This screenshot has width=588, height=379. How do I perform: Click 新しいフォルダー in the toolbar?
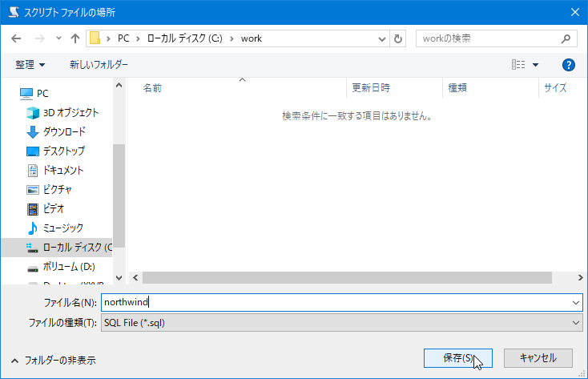point(99,64)
